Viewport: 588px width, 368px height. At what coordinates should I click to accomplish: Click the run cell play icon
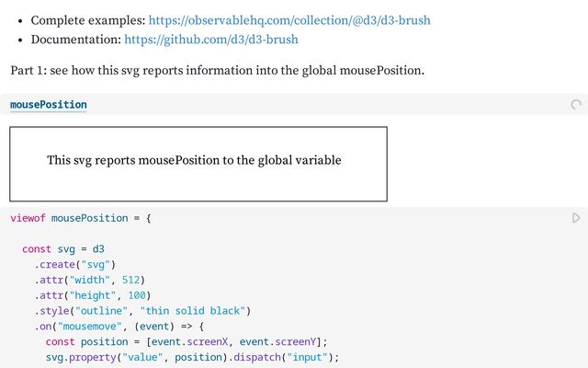pyautogui.click(x=576, y=218)
